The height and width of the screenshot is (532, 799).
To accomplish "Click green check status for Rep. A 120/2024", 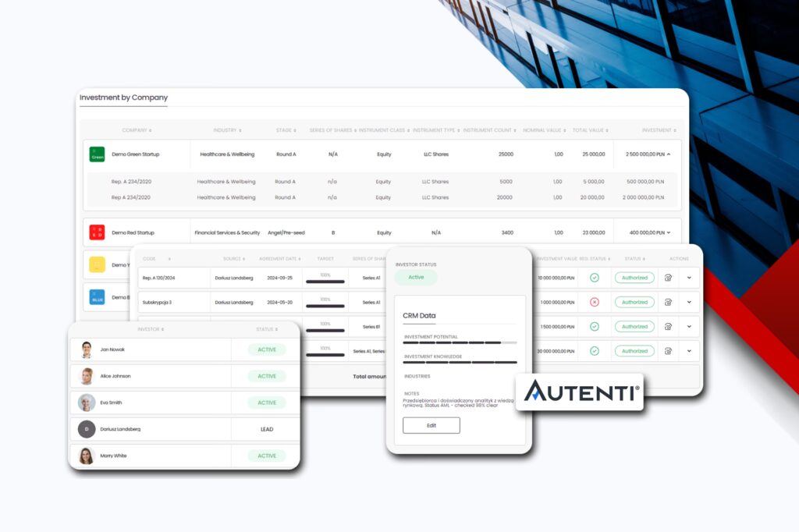I will [595, 278].
